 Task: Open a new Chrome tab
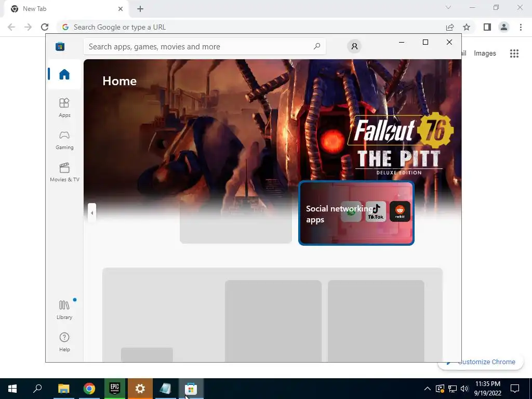pos(140,9)
